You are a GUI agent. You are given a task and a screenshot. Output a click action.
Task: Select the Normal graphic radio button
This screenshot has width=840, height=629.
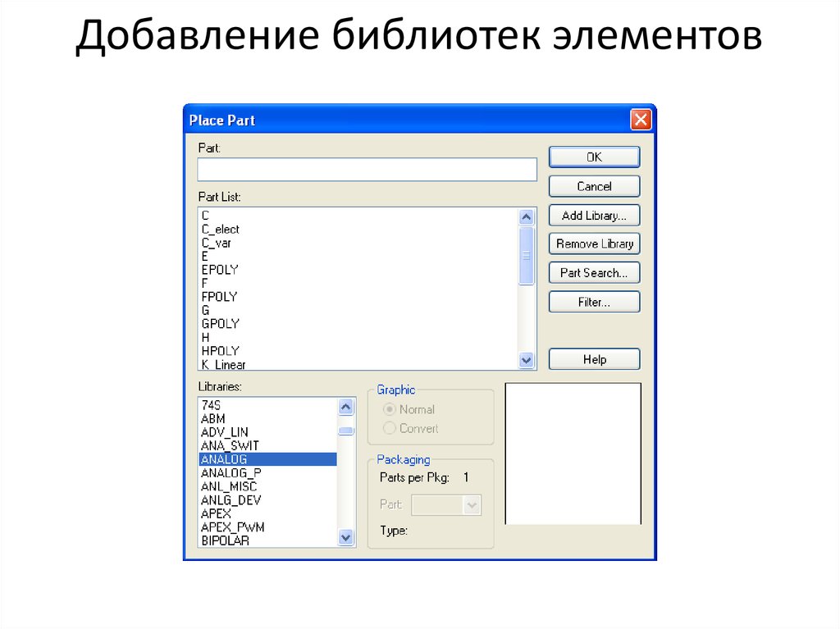pos(389,409)
